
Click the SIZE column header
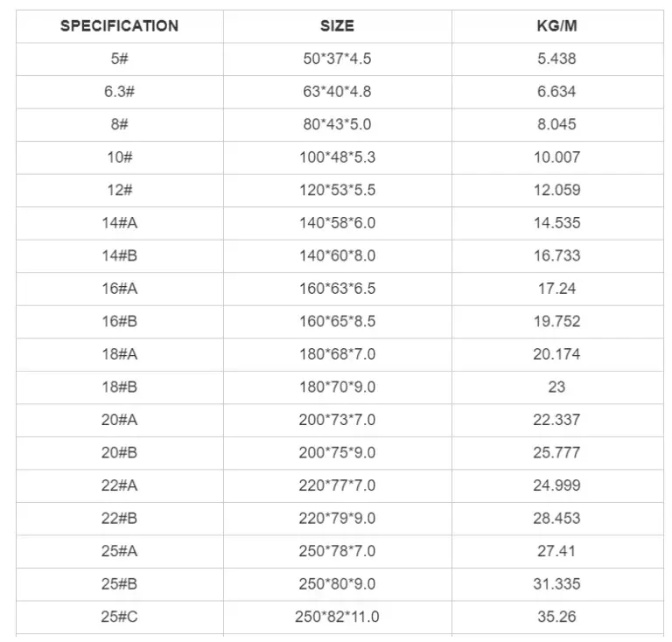(x=337, y=26)
